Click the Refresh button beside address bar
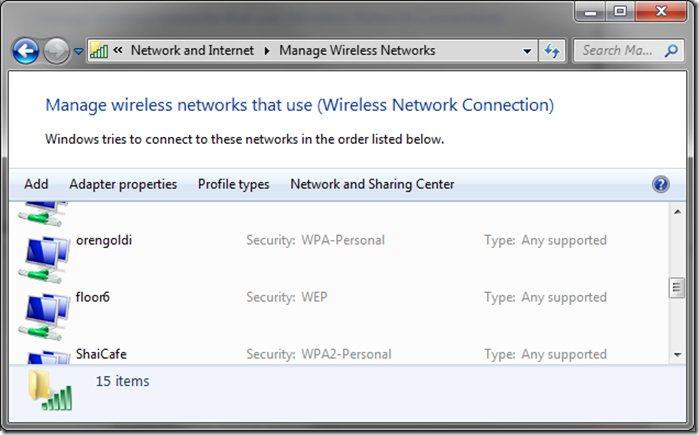This screenshot has width=699, height=435. [x=552, y=51]
